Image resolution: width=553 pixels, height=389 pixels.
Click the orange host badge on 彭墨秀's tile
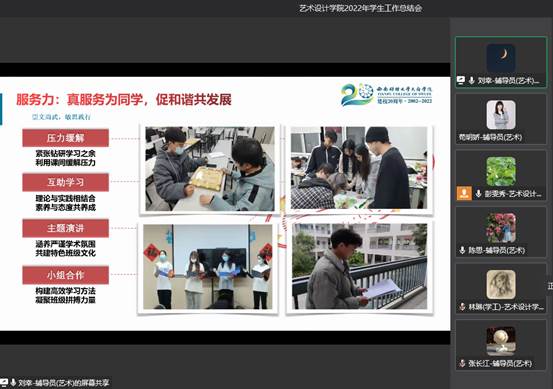(x=464, y=193)
